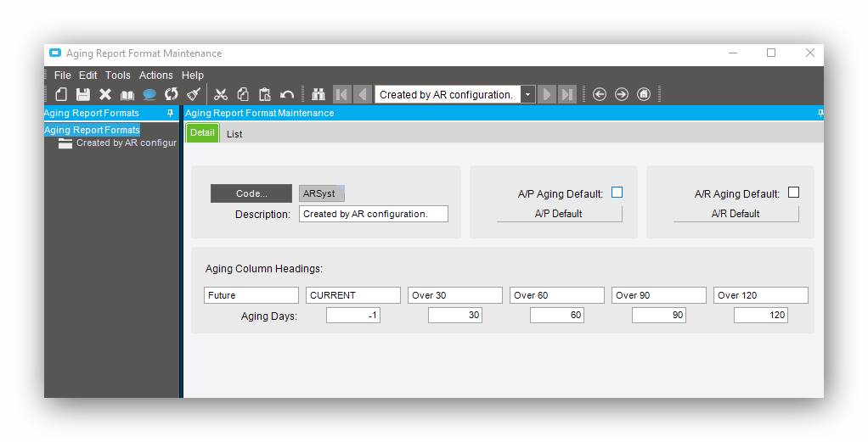Toggle the A/P Aging Default checkbox
The image size is (868, 442).
(x=617, y=193)
